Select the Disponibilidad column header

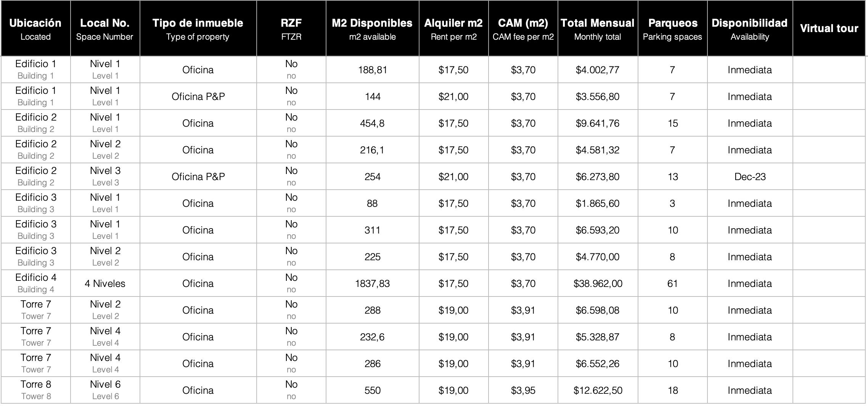point(749,29)
